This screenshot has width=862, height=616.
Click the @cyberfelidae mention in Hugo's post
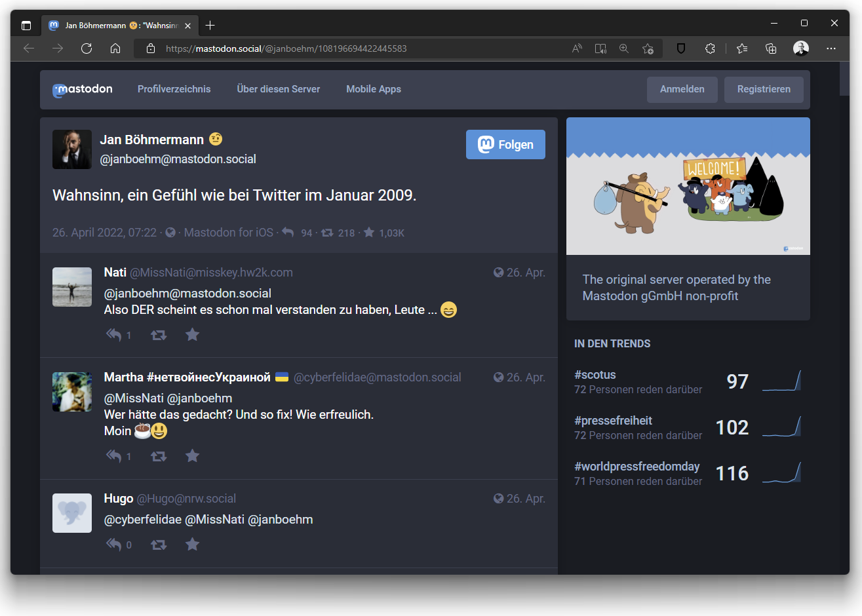pos(143,520)
